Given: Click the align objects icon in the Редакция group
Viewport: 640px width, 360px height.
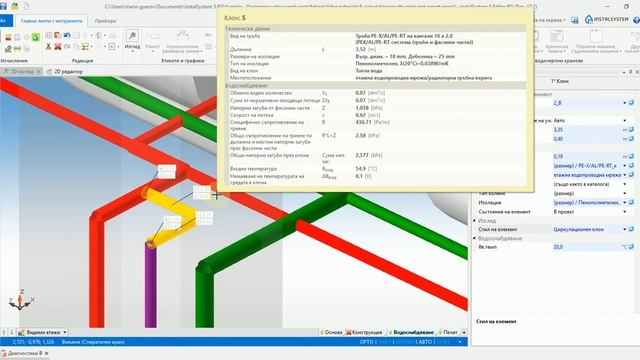Looking at the screenshot, I should tap(85, 47).
